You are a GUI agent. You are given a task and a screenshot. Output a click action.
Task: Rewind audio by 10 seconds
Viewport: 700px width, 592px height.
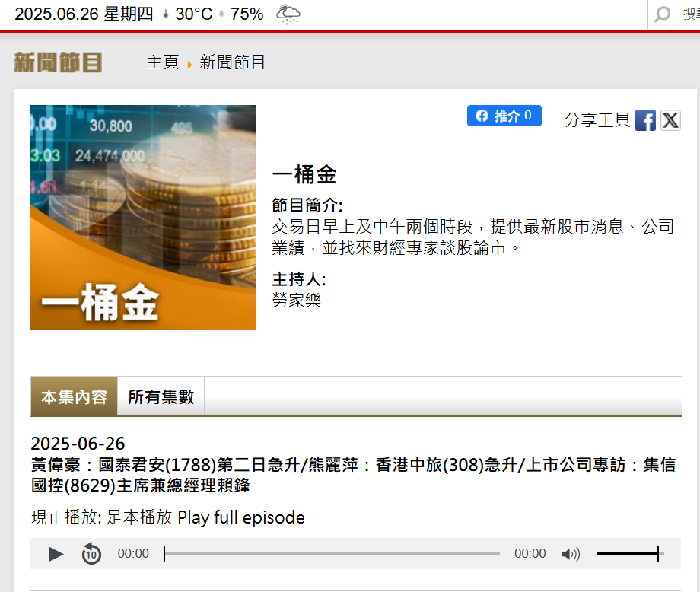[91, 554]
